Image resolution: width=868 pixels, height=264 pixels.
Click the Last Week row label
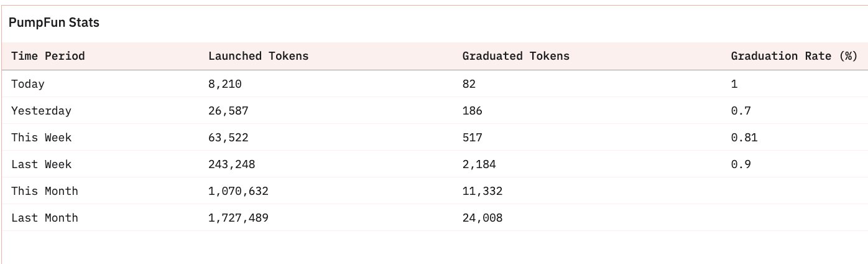(x=41, y=164)
